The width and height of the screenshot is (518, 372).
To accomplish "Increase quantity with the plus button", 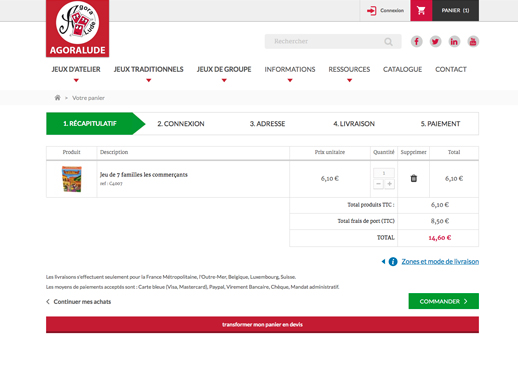I will click(389, 184).
